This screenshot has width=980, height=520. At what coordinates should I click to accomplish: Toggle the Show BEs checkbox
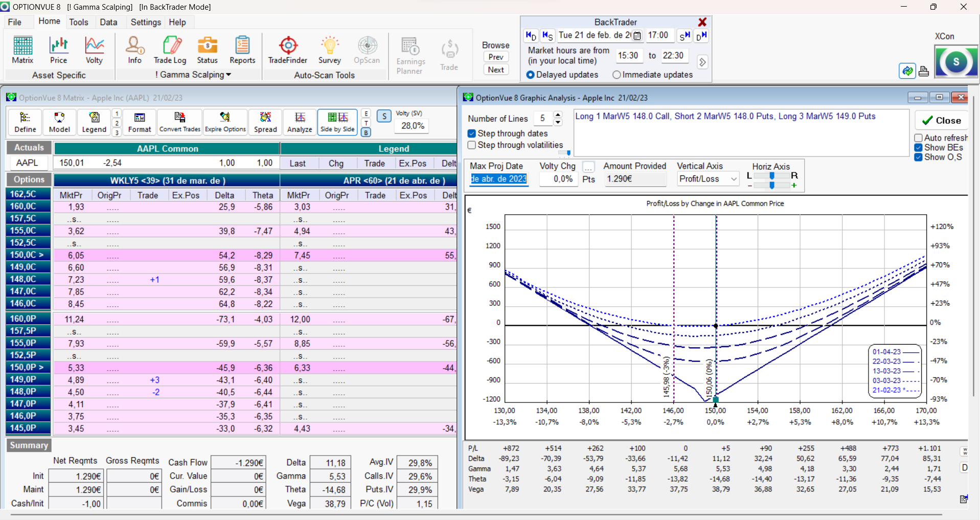[919, 148]
